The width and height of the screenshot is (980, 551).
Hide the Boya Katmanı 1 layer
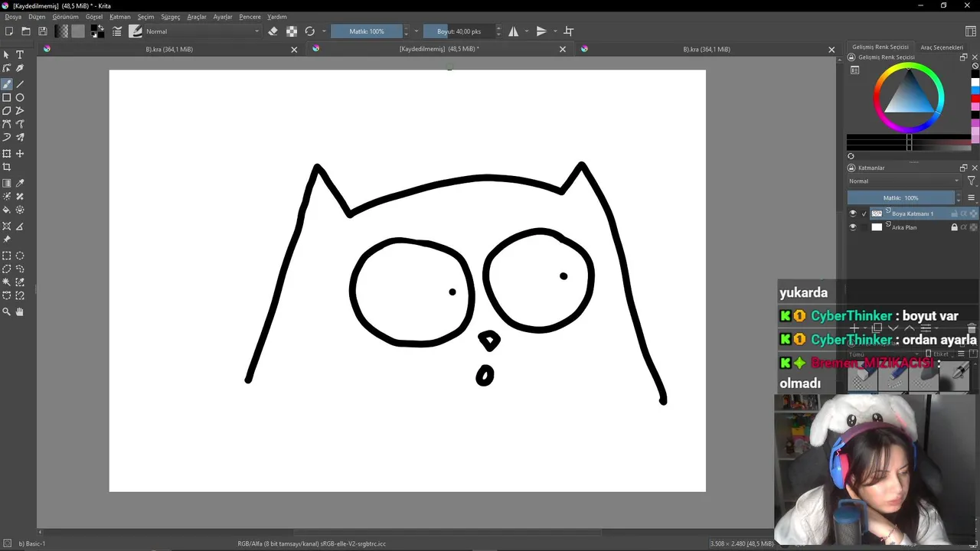click(x=853, y=214)
